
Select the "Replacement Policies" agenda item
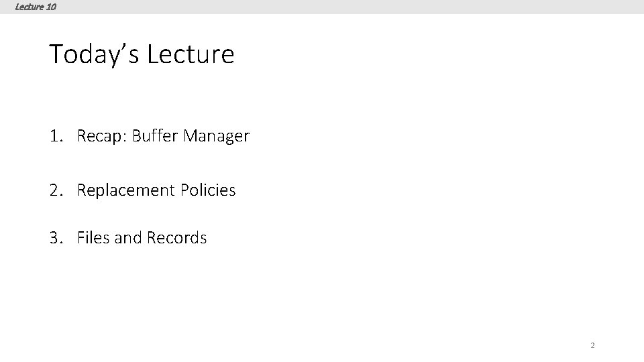coord(156,190)
